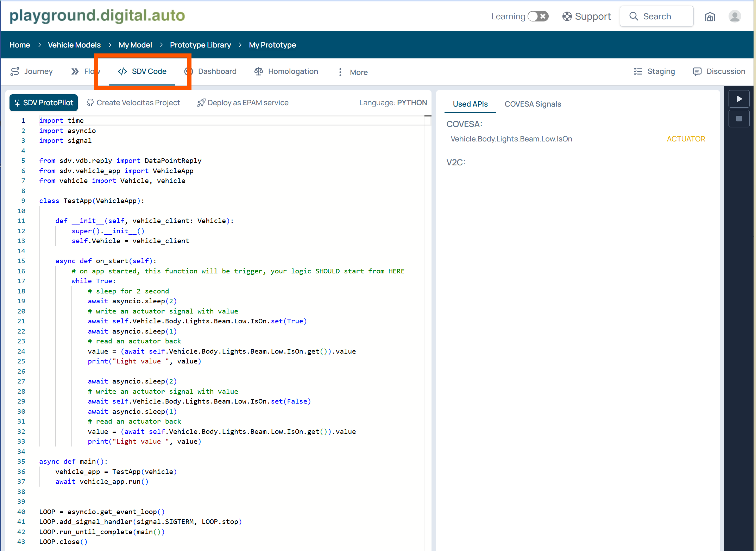The image size is (756, 551).
Task: Click the stop execution button
Action: pos(739,119)
